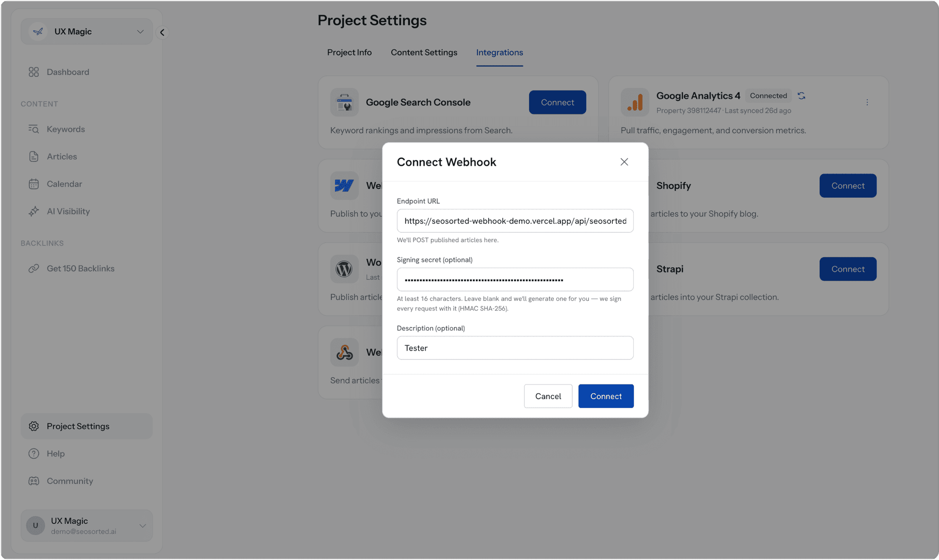Click the Community icon
Image resolution: width=939 pixels, height=560 pixels.
[34, 481]
